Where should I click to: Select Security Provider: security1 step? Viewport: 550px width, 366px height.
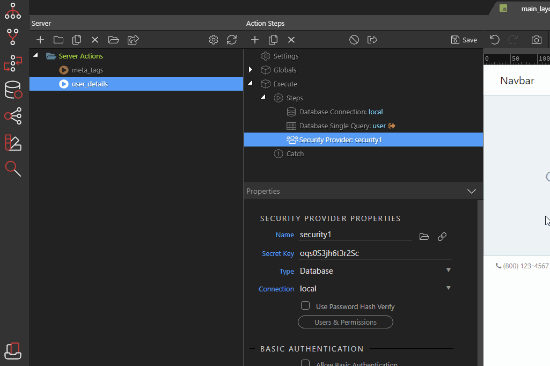tap(363, 140)
